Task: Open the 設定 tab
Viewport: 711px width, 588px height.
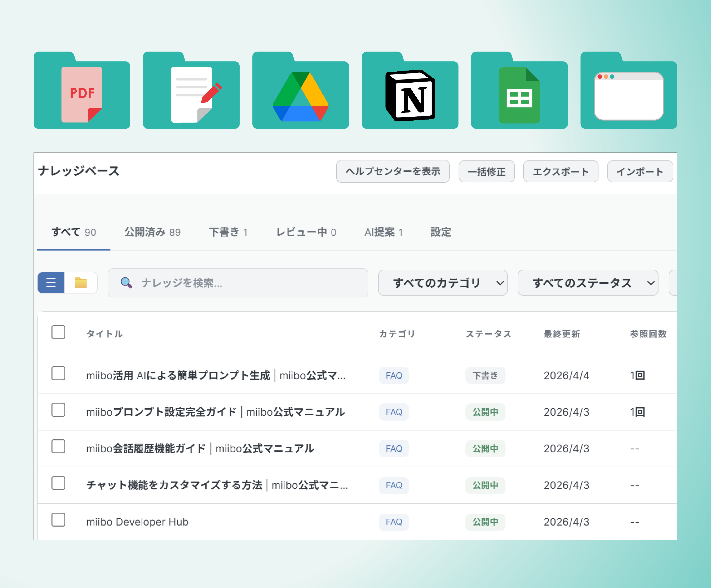Action: (441, 232)
